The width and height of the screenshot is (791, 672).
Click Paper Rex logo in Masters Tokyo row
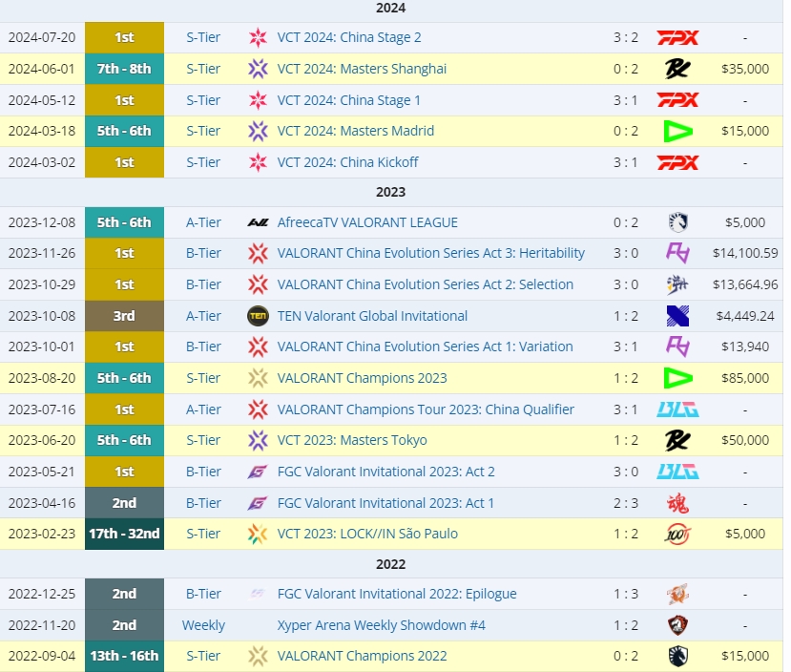pos(677,440)
